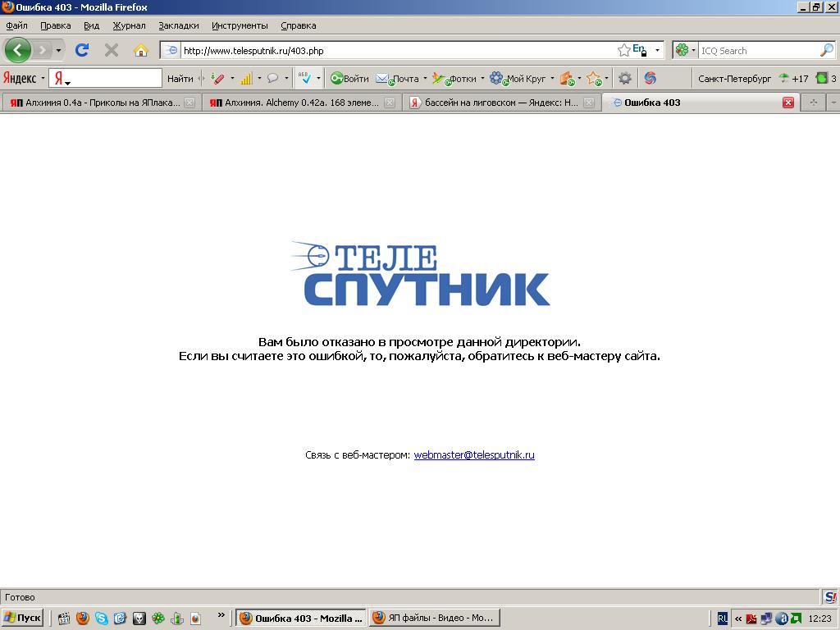Open the tab list dropdown at tab bar end
Viewport: 840px width, 630px height.
pos(833,103)
